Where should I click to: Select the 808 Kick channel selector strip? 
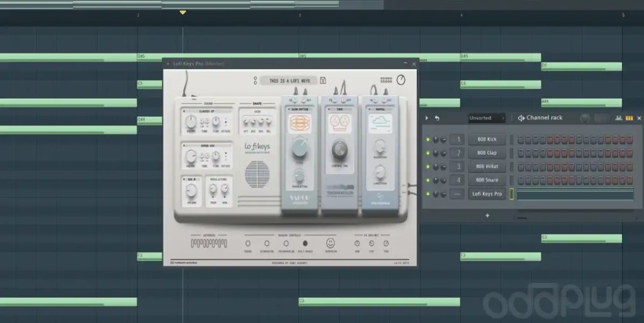[x=512, y=140]
